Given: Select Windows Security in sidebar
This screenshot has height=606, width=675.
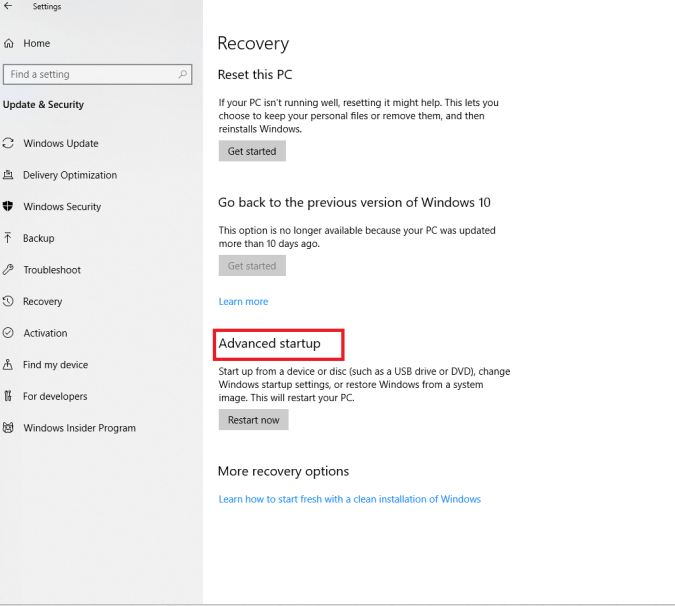Looking at the screenshot, I should (62, 207).
